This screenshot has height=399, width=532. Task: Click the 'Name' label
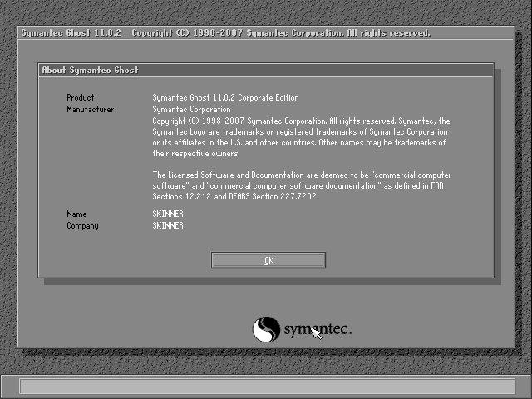click(76, 214)
